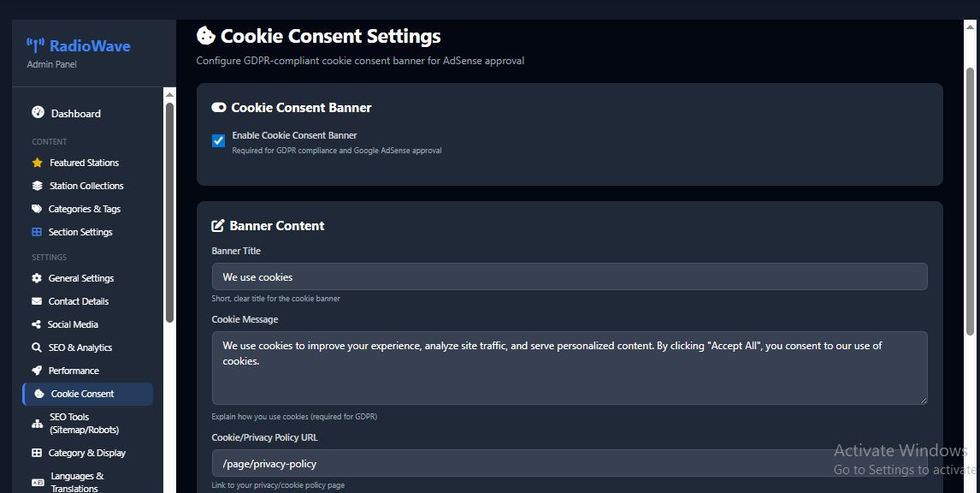980x493 pixels.
Task: Click the Section Settings grid icon
Action: 37,232
